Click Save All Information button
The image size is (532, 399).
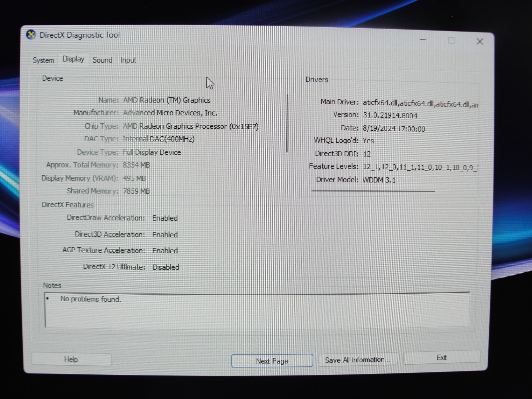[358, 360]
